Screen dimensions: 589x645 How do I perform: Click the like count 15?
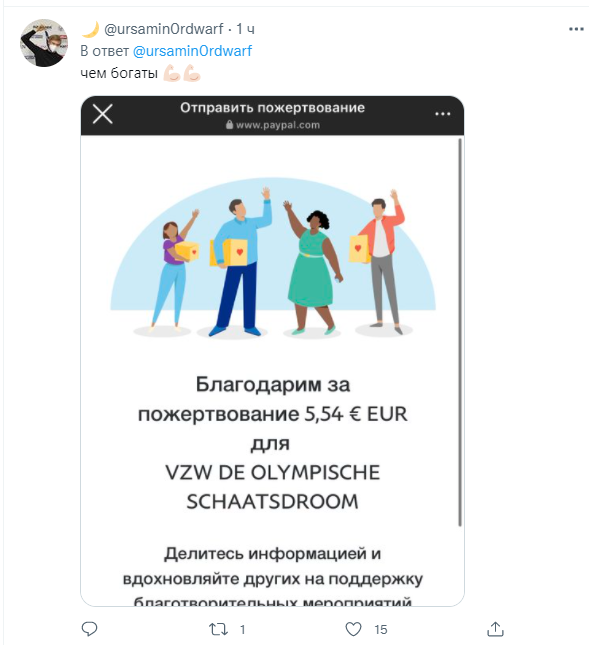[381, 629]
